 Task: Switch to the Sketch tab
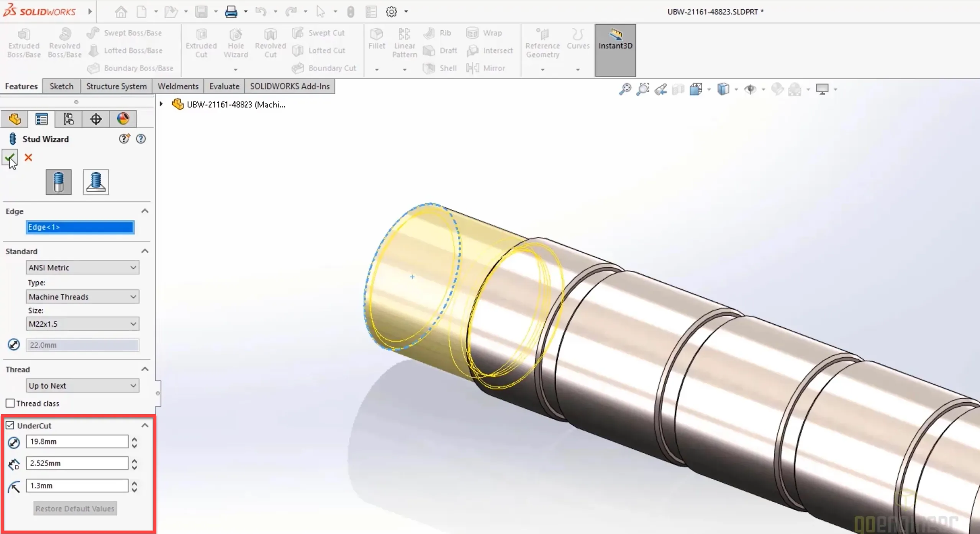61,86
